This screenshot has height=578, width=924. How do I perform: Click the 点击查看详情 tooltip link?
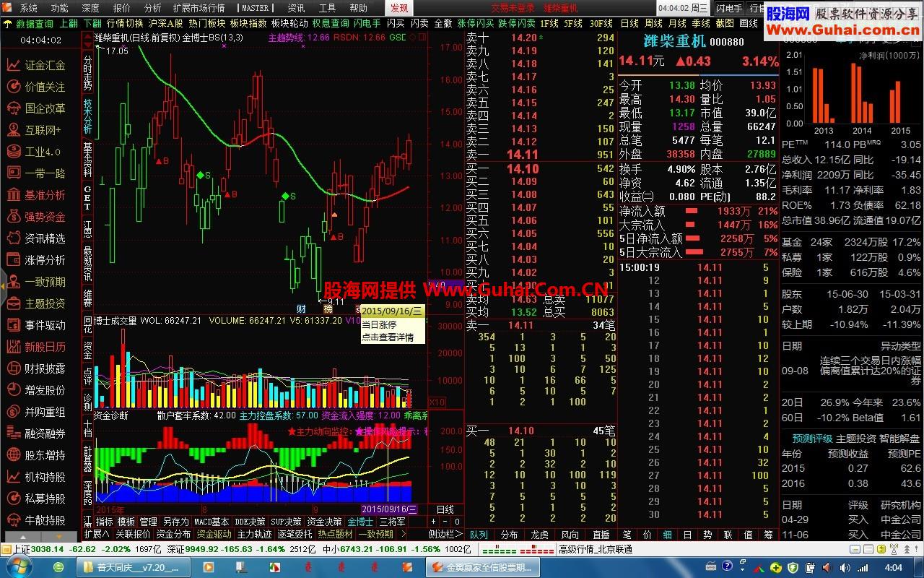388,337
